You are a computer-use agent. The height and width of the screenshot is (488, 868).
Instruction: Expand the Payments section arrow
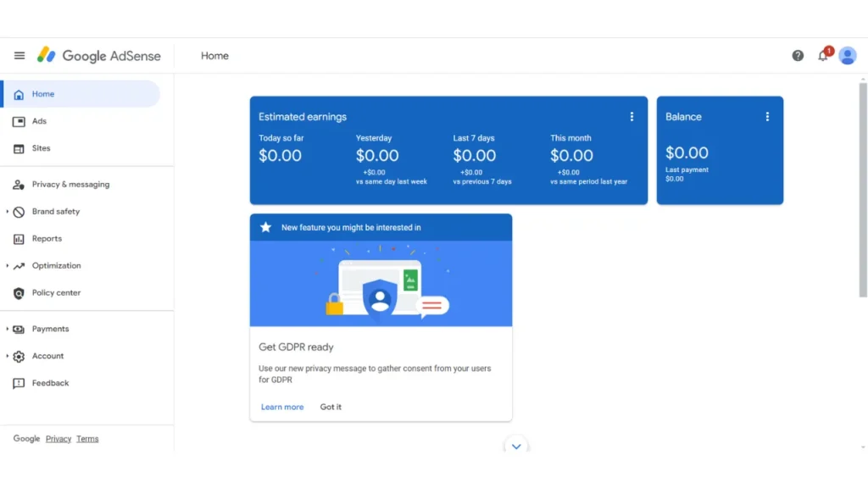coord(8,330)
